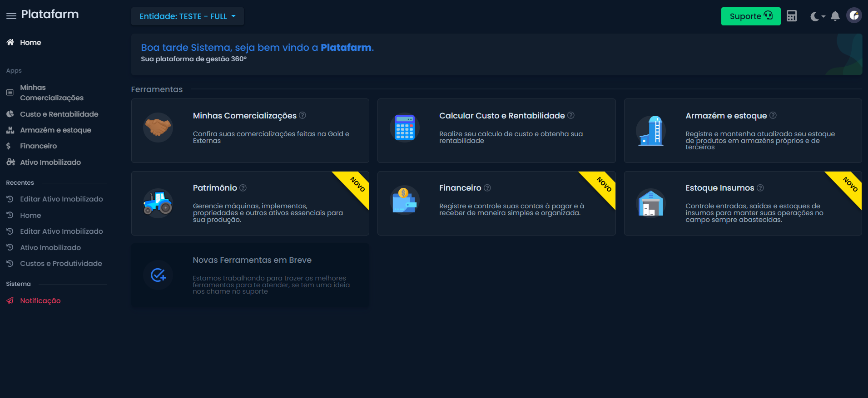
Task: Click the Ferramentas section heading
Action: click(157, 89)
